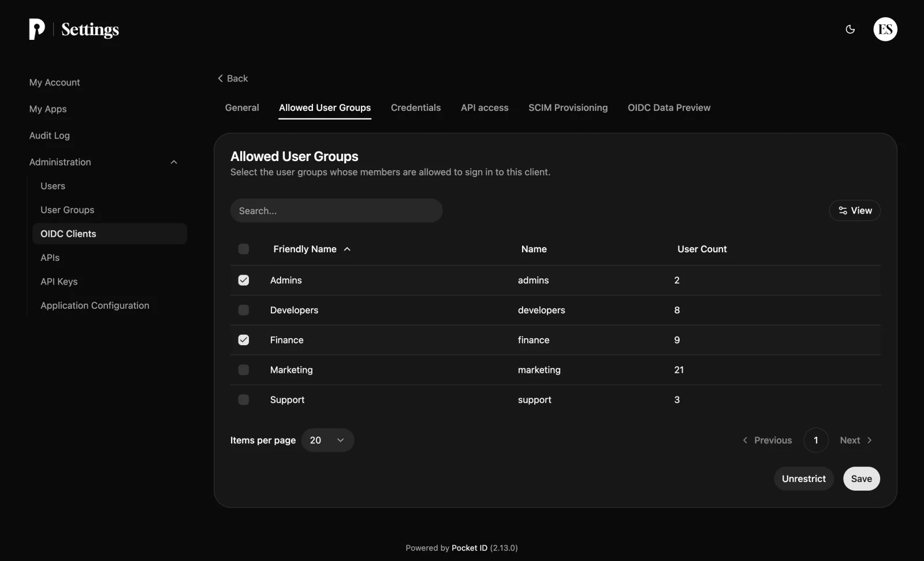924x561 pixels.
Task: Collapse the Administration section chevron
Action: 174,162
